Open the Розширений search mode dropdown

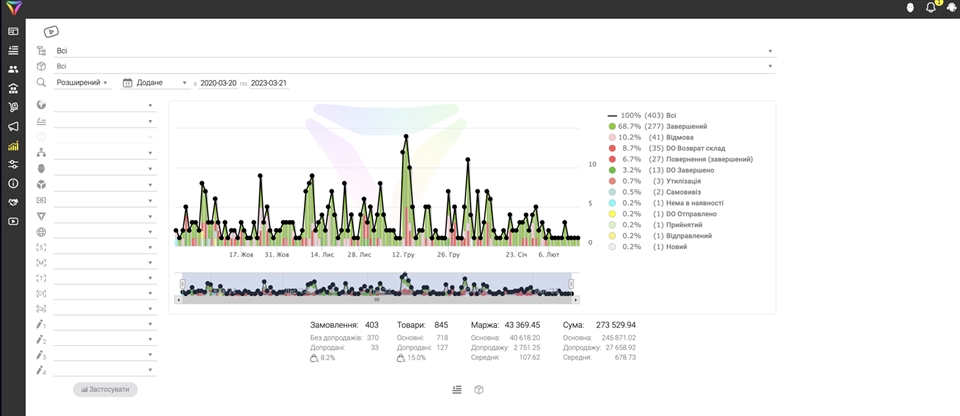[x=82, y=83]
